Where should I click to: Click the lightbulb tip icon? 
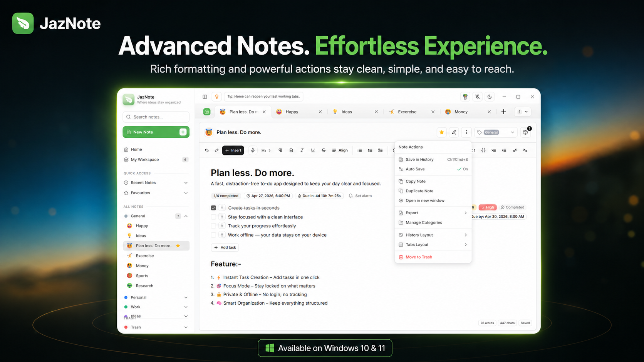[217, 97]
